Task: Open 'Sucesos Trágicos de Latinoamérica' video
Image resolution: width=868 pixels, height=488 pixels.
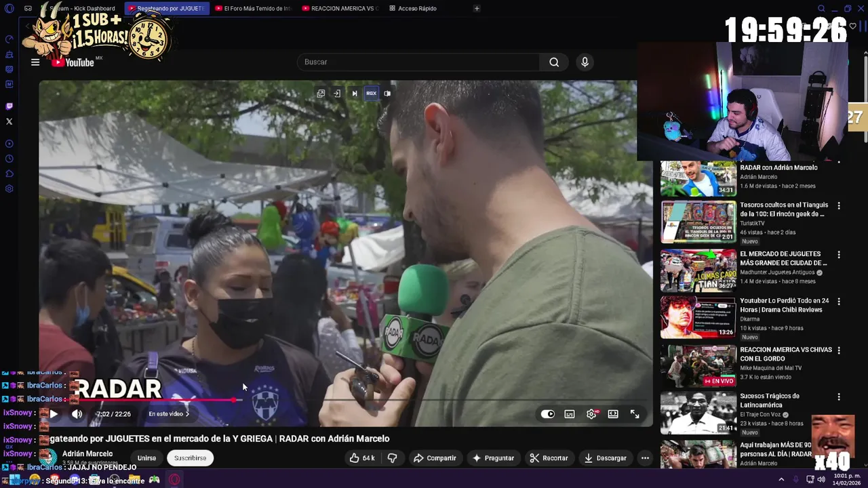Action: [770, 400]
